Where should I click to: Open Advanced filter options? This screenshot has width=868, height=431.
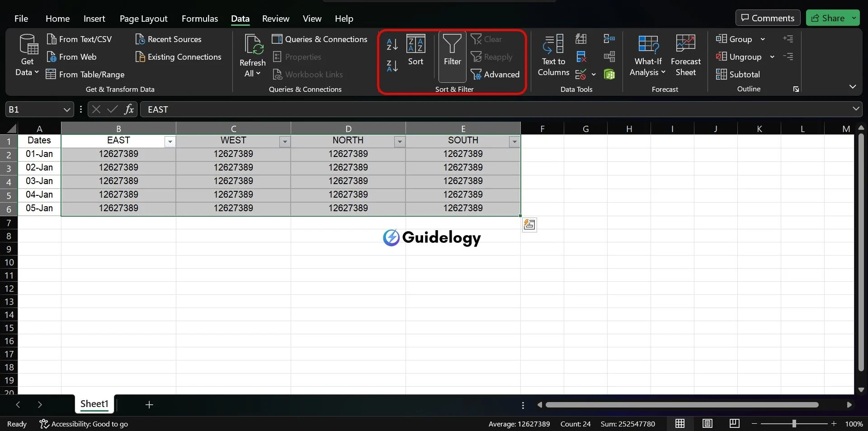coord(495,75)
